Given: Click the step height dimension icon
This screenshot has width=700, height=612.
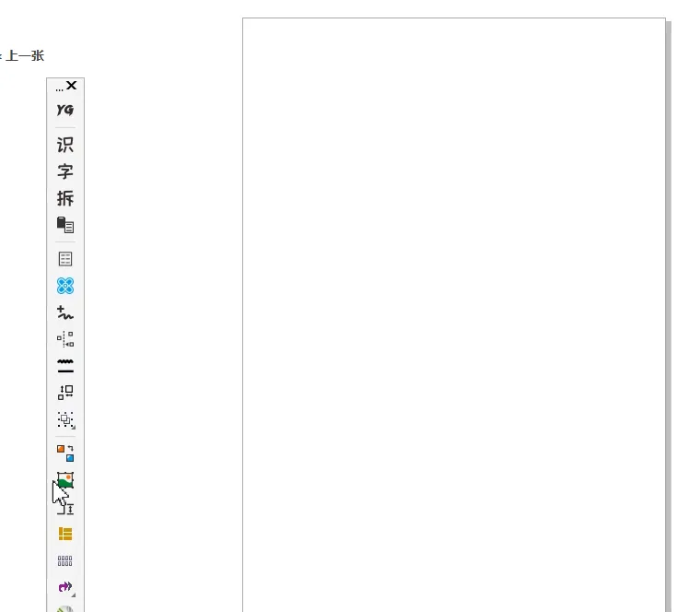Looking at the screenshot, I should tap(66, 508).
